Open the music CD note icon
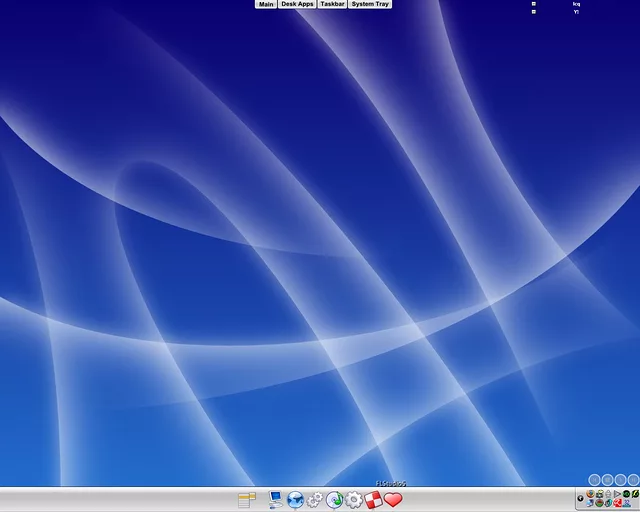 click(x=334, y=500)
